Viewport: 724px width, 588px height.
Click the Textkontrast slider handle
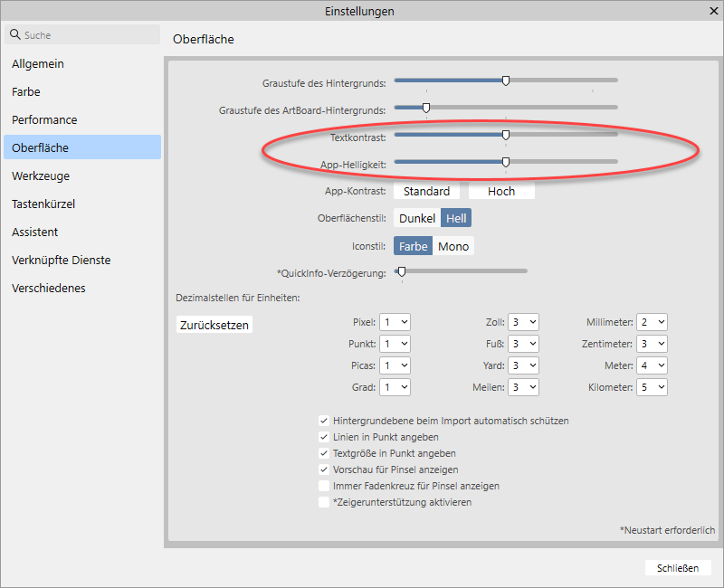click(506, 136)
